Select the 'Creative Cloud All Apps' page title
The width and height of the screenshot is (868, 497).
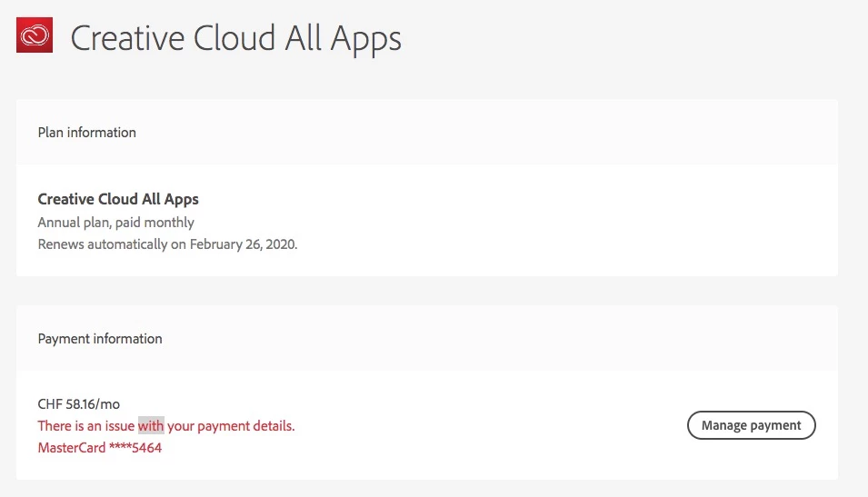click(235, 38)
